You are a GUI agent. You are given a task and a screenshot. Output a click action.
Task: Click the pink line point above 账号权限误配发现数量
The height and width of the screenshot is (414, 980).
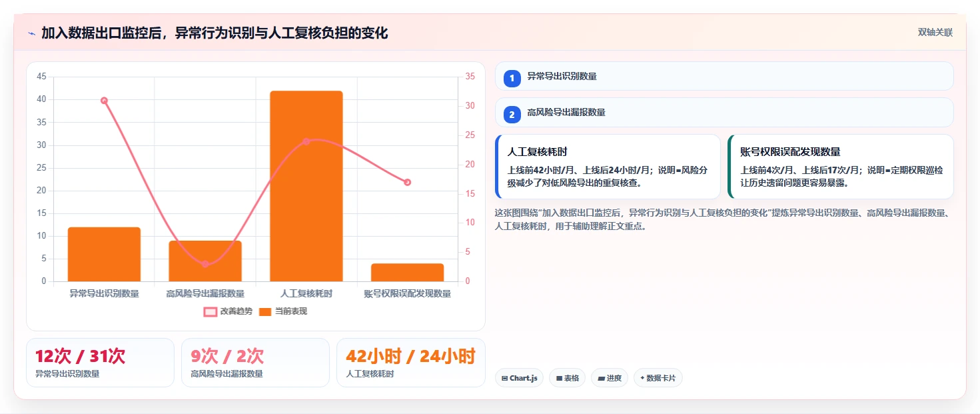coord(408,182)
